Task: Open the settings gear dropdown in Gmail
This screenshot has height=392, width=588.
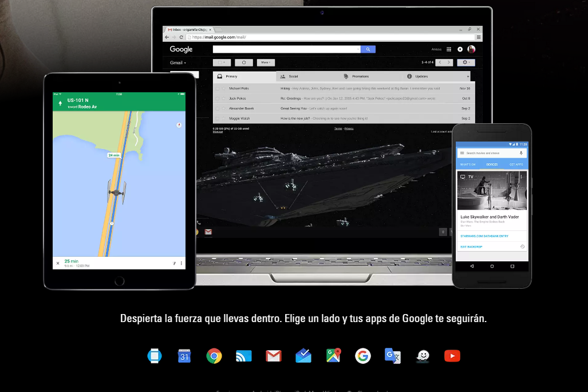Action: pos(466,62)
